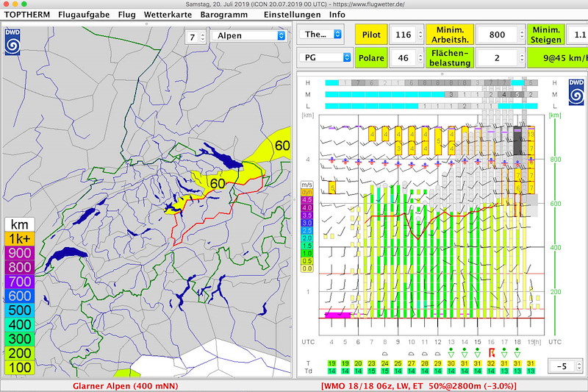The image size is (588, 392).
Task: Open the Einstellungen menu
Action: click(x=292, y=15)
